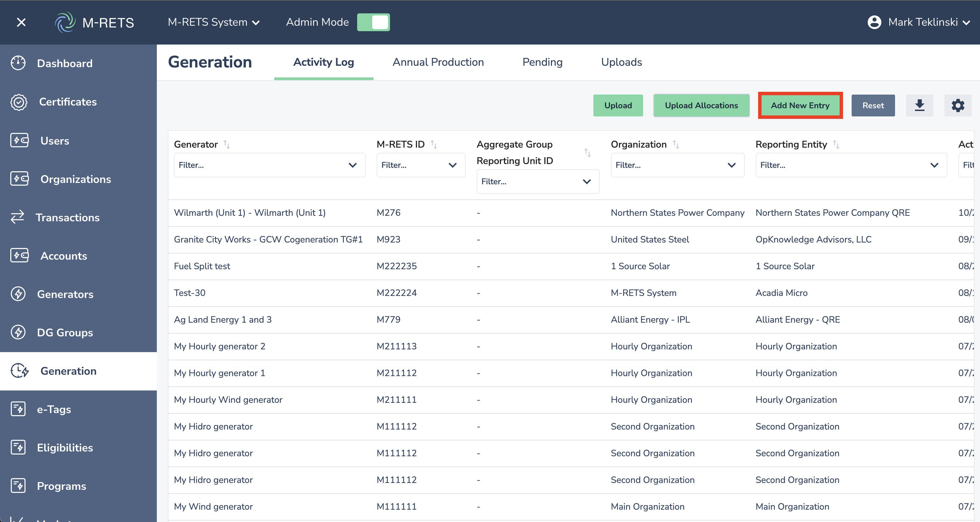Close the sidebar with the X icon

click(x=21, y=23)
